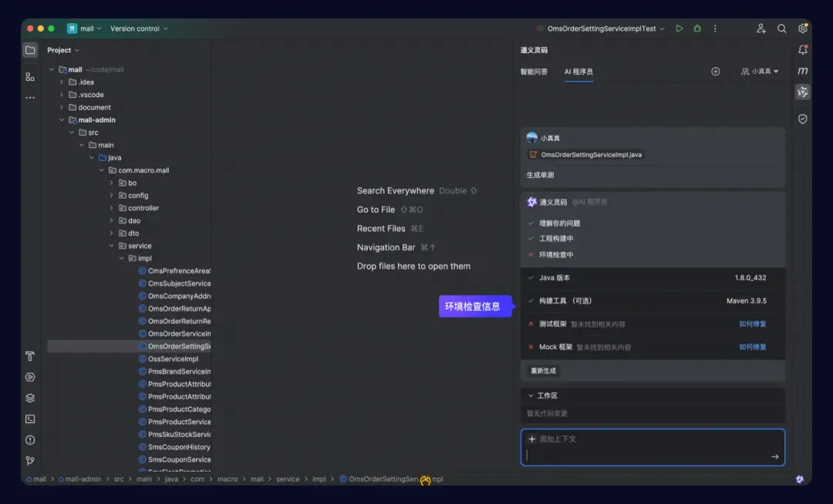Open the Git branch tool icon
This screenshot has width=833, height=504.
30,461
